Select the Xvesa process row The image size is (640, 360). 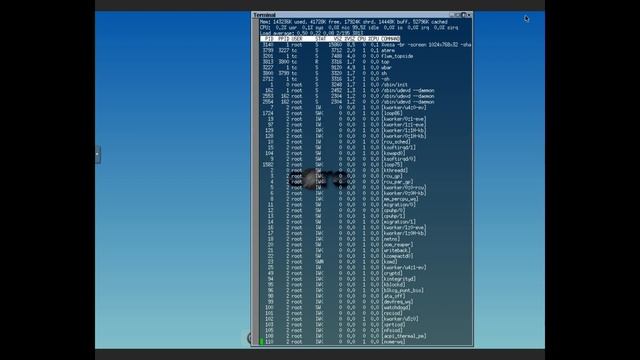365,45
